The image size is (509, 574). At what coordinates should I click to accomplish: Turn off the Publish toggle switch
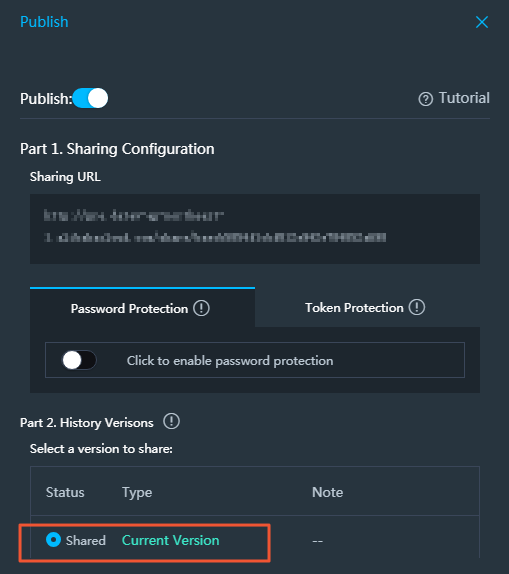click(90, 98)
